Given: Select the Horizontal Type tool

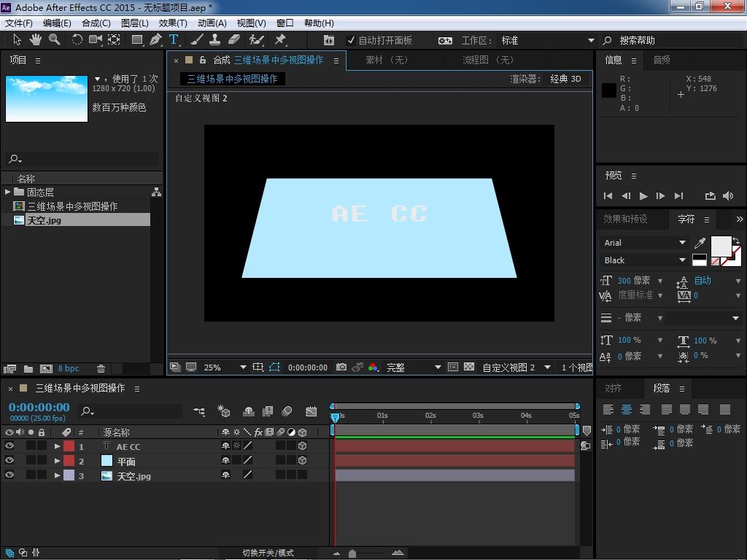Looking at the screenshot, I should (x=174, y=40).
